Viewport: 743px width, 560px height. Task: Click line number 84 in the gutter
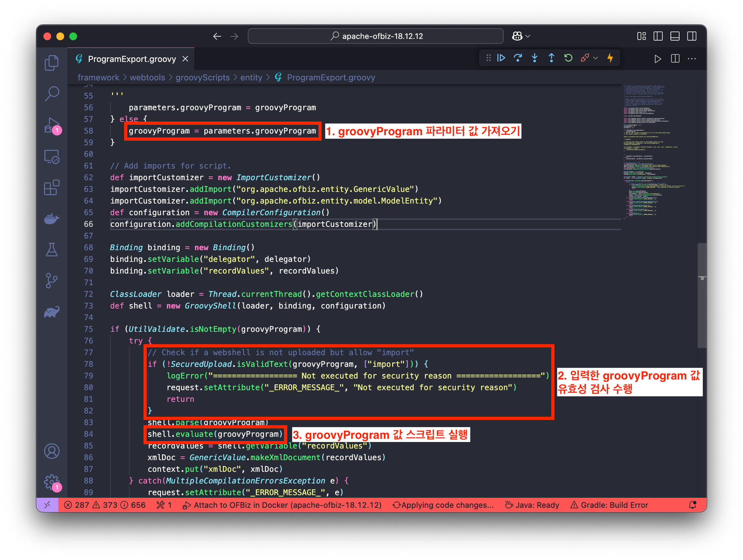click(x=89, y=434)
